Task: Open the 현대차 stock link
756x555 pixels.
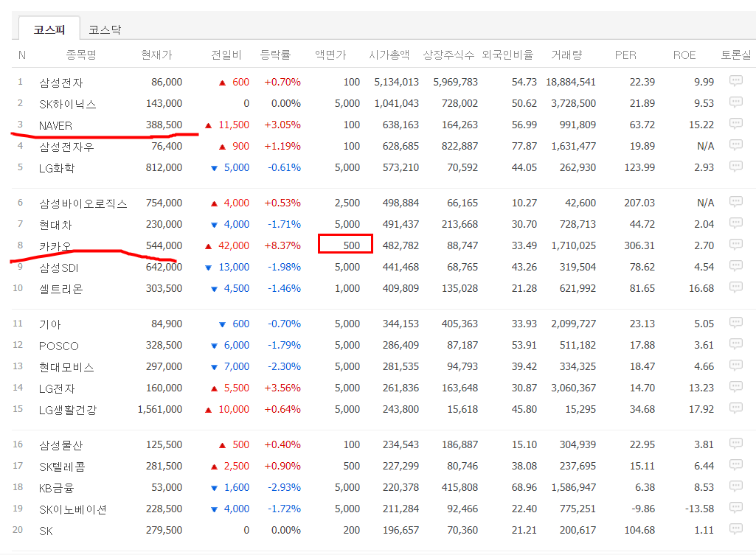Action: point(55,225)
